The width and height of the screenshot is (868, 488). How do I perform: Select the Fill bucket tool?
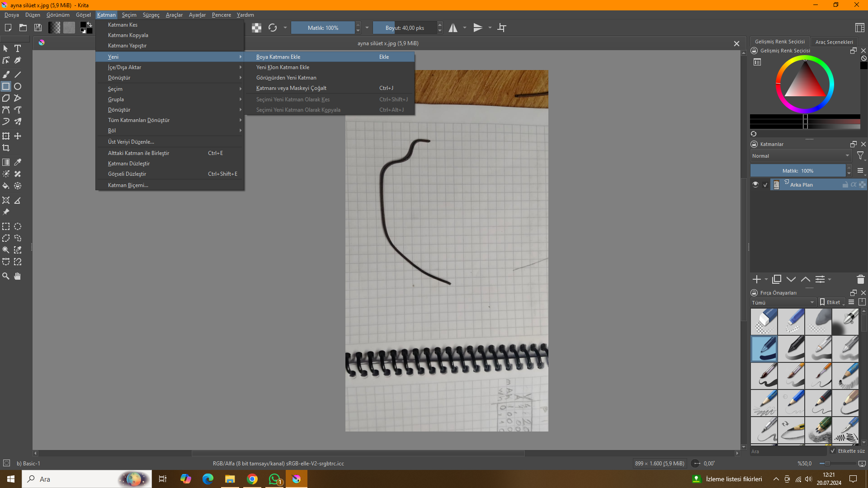click(x=6, y=186)
